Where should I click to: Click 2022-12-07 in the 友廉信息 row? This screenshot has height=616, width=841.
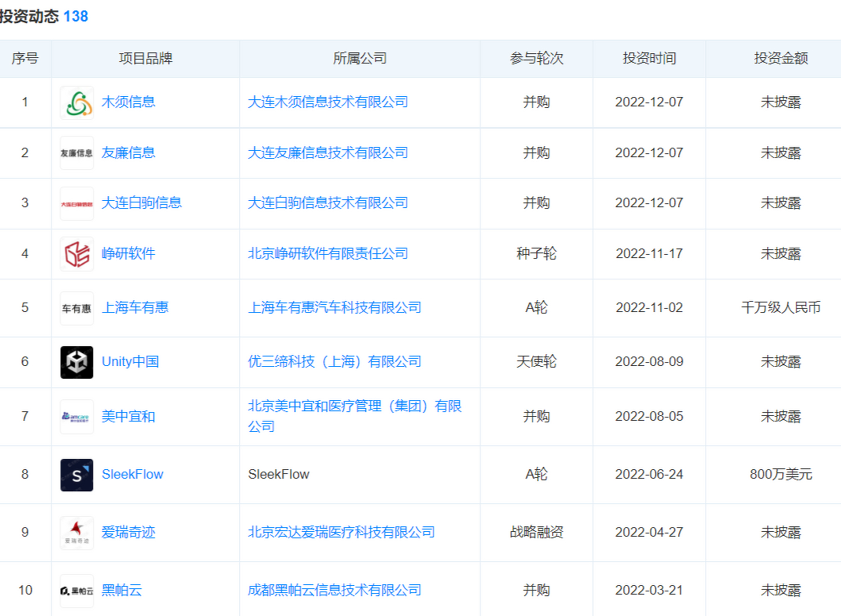[x=649, y=153]
